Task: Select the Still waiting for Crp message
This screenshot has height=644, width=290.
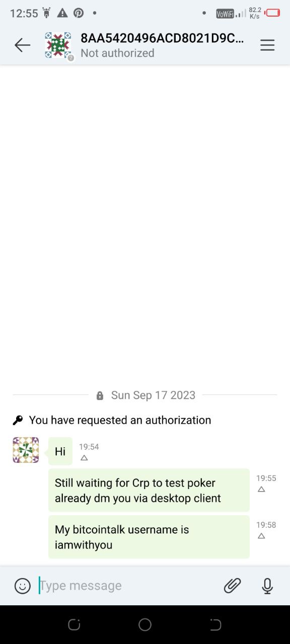Action: [149, 491]
